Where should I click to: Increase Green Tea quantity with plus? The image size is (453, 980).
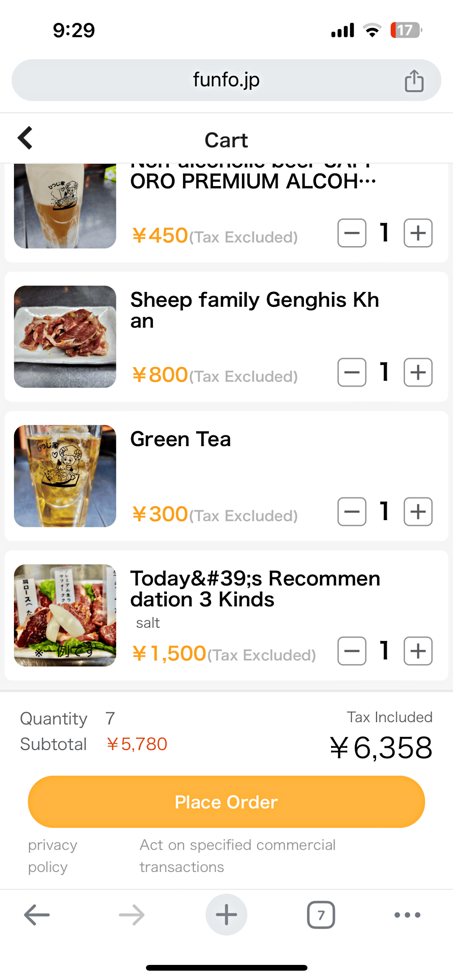click(x=418, y=511)
